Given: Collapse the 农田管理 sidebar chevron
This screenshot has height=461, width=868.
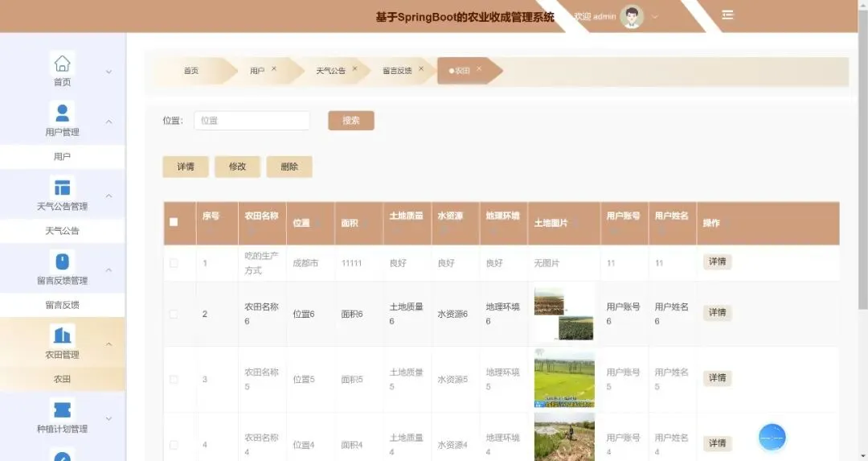Looking at the screenshot, I should click(109, 344).
